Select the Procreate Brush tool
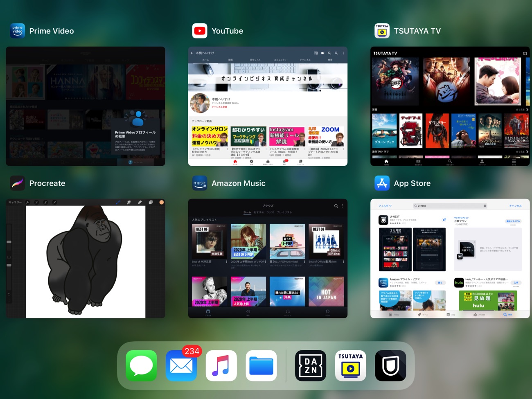532x399 pixels. pyautogui.click(x=118, y=202)
